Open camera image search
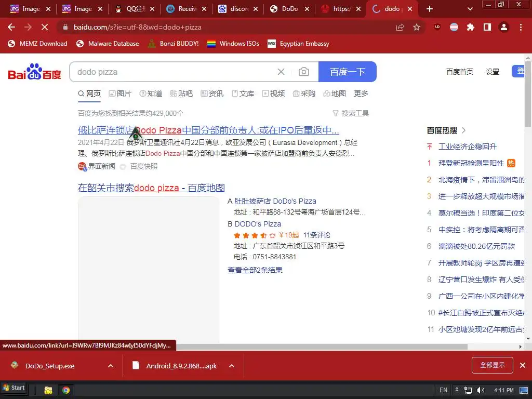The image size is (532, 399). 303,72
